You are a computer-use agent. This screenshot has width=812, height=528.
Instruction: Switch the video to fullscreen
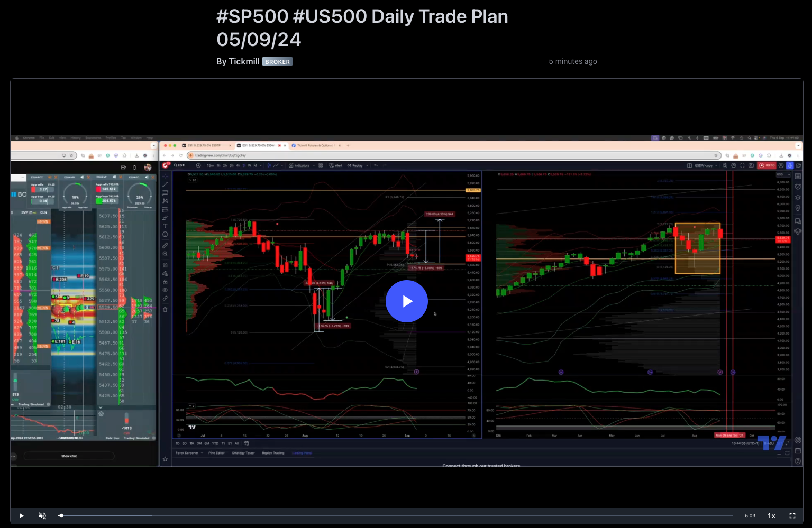coord(792,516)
